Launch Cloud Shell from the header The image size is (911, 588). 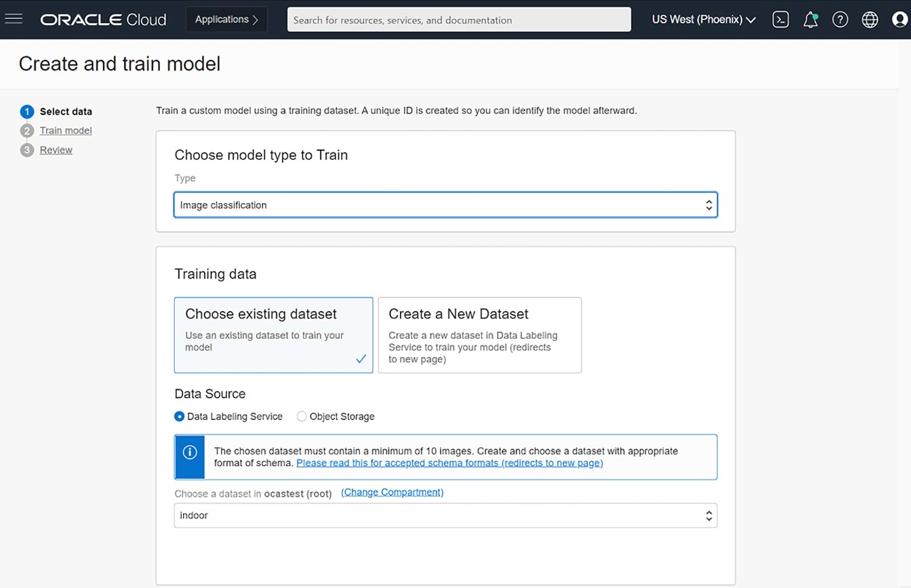[781, 20]
